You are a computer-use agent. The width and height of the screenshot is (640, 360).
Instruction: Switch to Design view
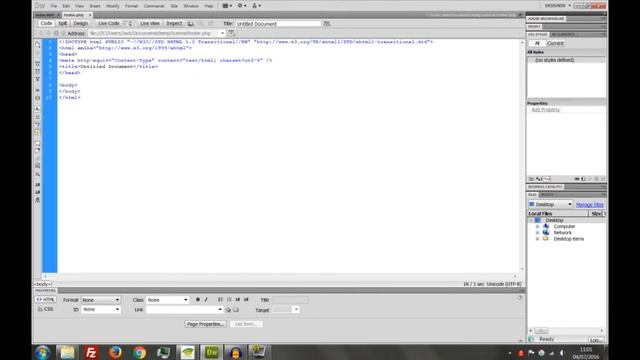[x=80, y=24]
